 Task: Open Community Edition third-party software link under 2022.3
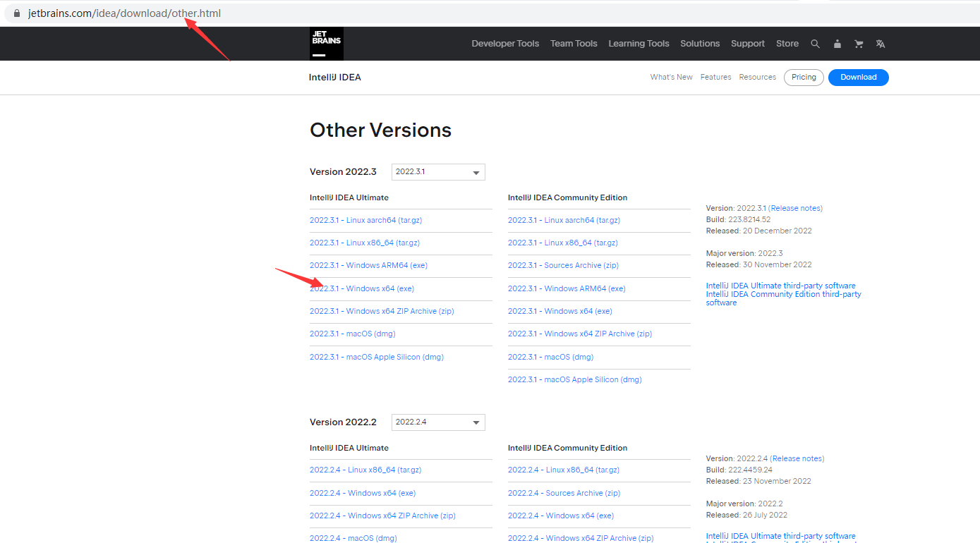[784, 298]
